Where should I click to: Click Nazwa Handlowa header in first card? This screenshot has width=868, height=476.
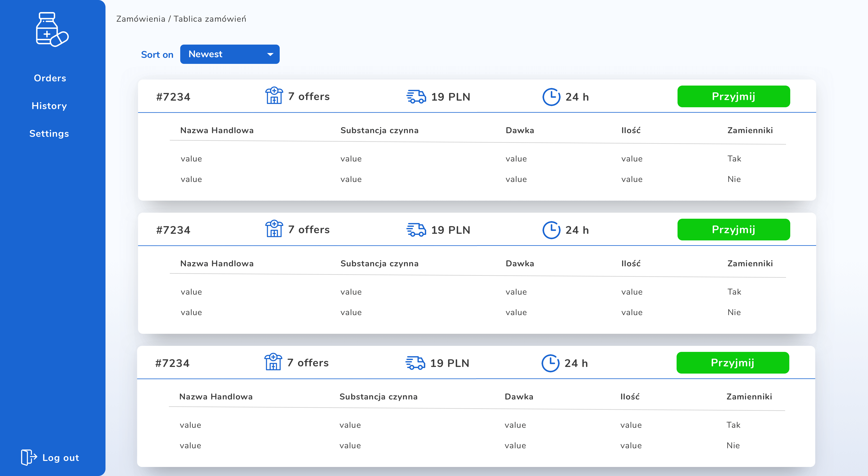[217, 130]
